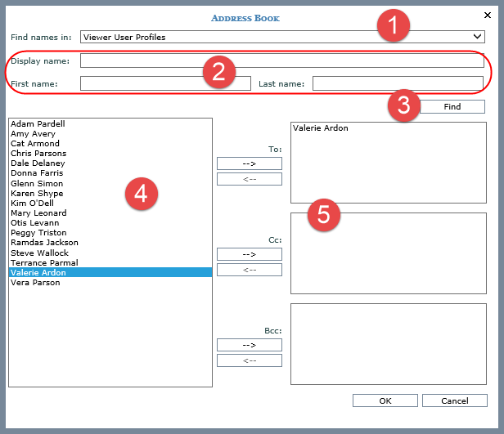Viewport: 504px width, 434px height.
Task: Select Chris Parsons from the list
Action: coord(38,154)
